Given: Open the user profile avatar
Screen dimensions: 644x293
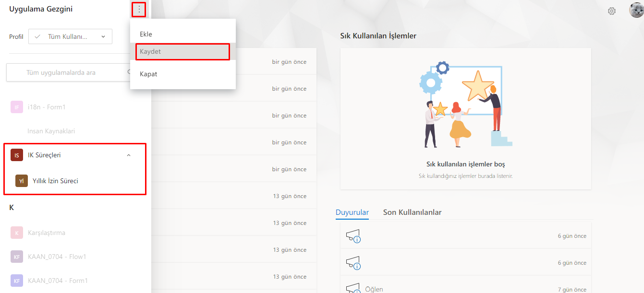Looking at the screenshot, I should (636, 10).
